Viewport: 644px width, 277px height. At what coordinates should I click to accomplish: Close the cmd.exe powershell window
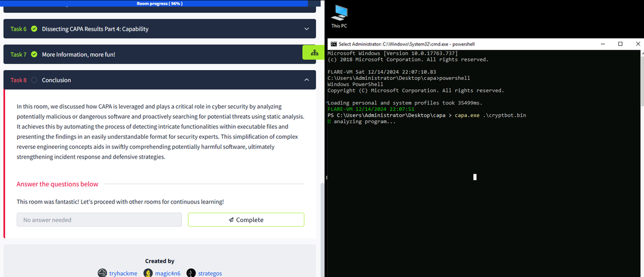click(638, 44)
